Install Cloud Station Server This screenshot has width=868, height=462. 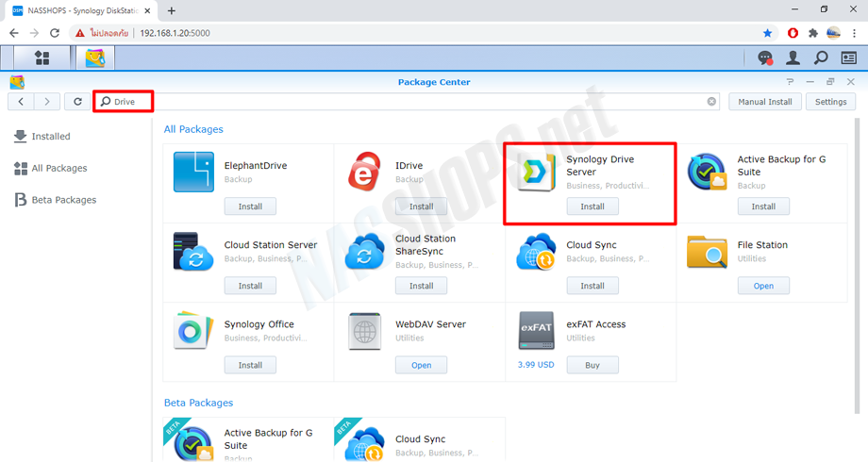(x=250, y=286)
